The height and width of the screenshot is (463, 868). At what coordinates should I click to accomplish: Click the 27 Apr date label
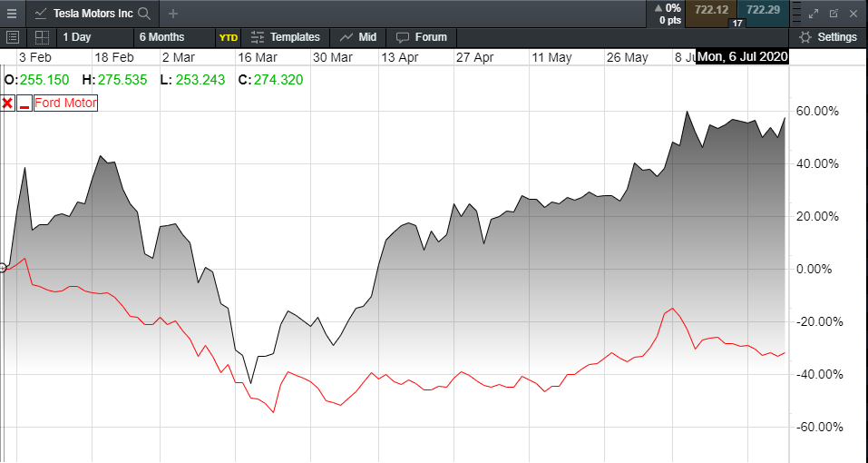pyautogui.click(x=474, y=57)
